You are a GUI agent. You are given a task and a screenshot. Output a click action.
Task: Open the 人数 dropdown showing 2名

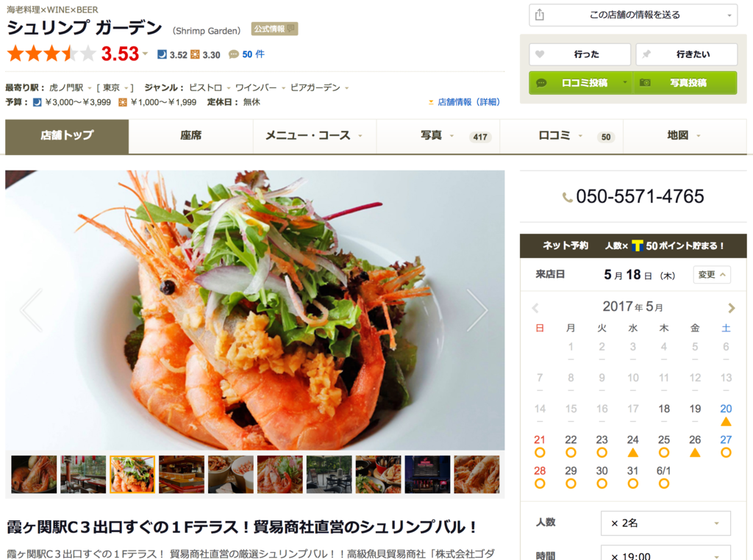(x=665, y=523)
